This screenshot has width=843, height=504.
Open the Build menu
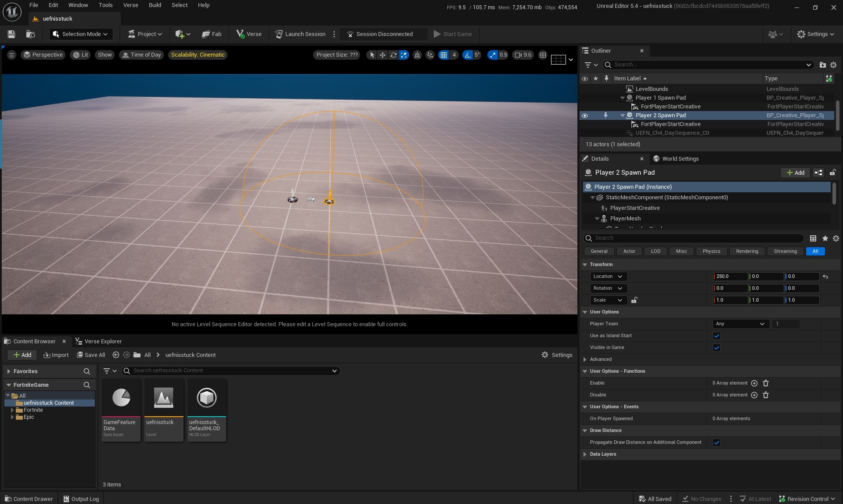coord(155,5)
